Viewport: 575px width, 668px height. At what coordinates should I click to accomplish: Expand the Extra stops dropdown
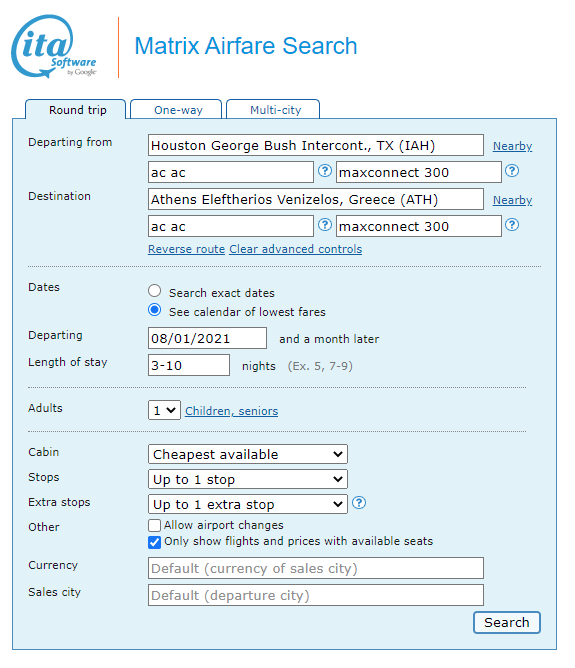click(x=248, y=504)
